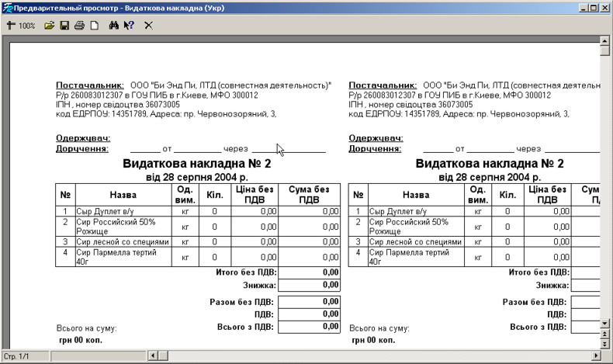The image size is (613, 364).
Task: Open text search with the binoculars icon
Action: [x=113, y=26]
